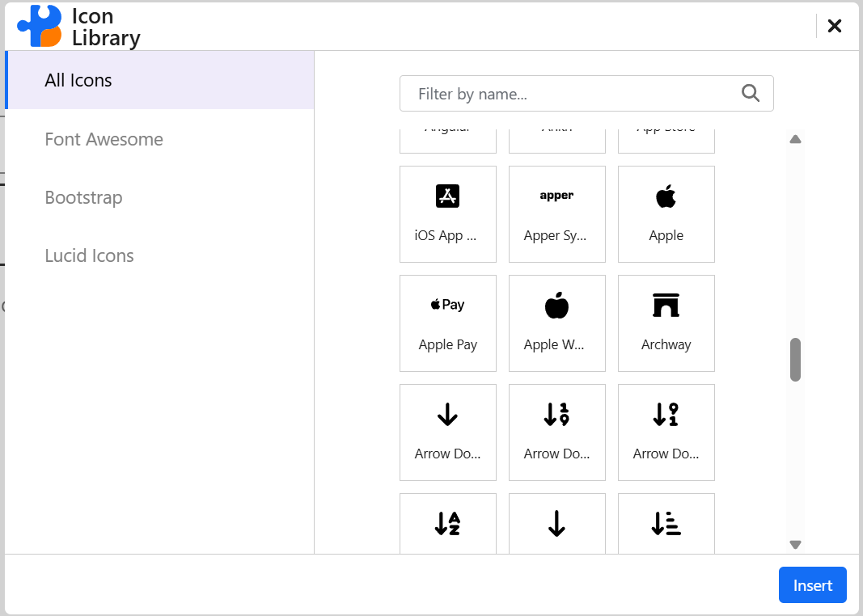Show the Lucid Icons collection
The image size is (863, 616).
89,255
